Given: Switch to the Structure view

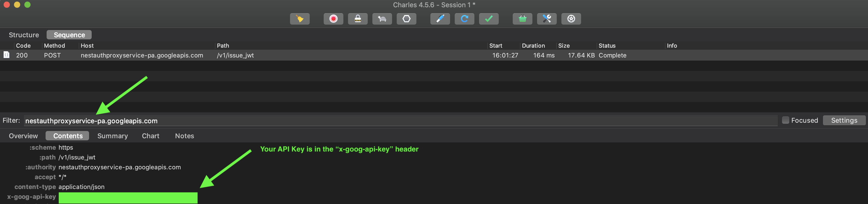Looking at the screenshot, I should coord(24,35).
